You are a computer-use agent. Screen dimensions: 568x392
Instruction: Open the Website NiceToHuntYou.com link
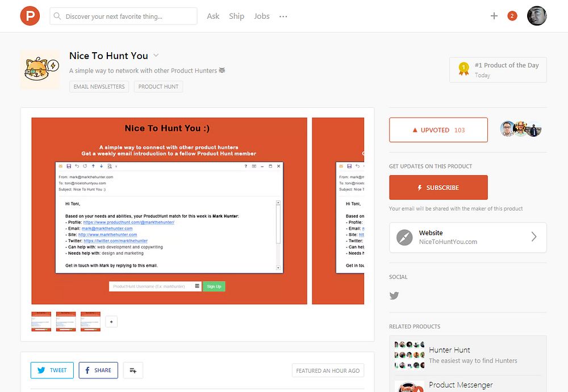[x=467, y=238]
